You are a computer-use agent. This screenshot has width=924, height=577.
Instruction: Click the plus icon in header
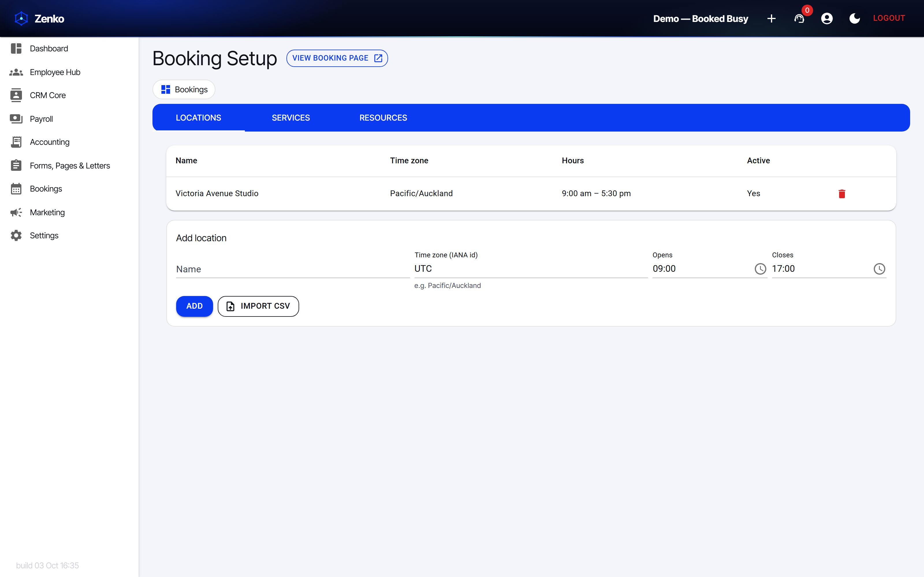tap(771, 18)
